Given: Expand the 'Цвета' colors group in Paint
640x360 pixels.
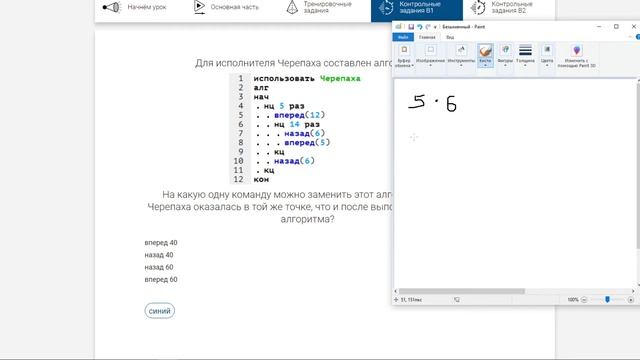Looking at the screenshot, I should [547, 56].
